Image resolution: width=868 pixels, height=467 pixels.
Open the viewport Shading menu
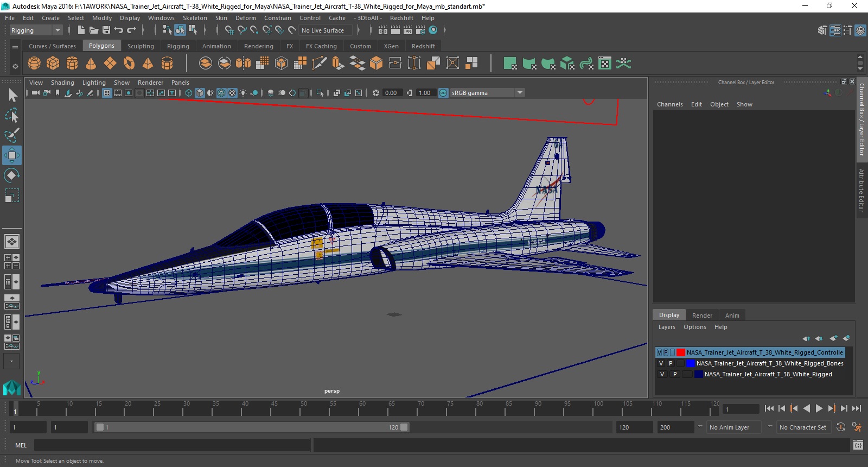(62, 83)
